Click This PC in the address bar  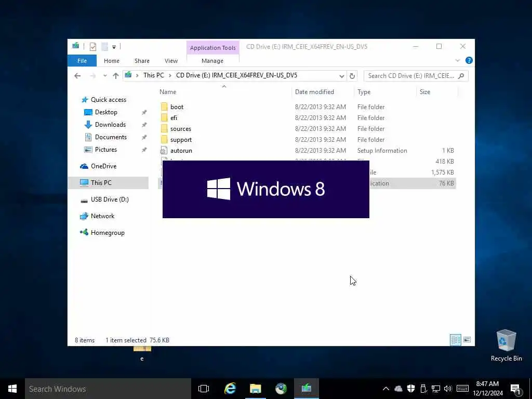(153, 75)
